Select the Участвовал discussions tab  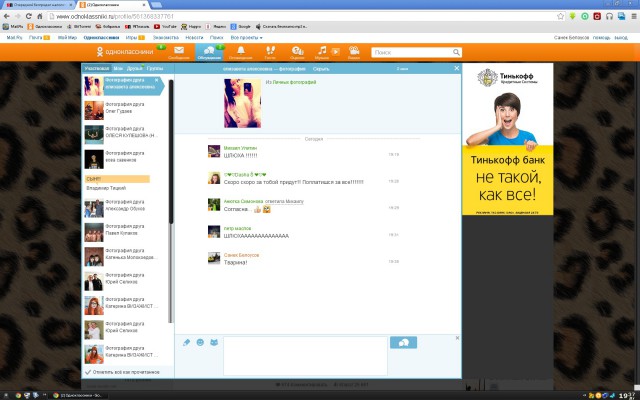pyautogui.click(x=97, y=69)
